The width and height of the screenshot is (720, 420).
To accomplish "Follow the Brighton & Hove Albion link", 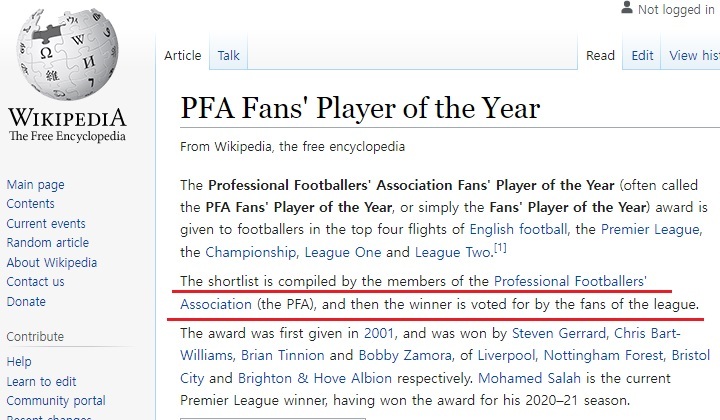I will [315, 378].
